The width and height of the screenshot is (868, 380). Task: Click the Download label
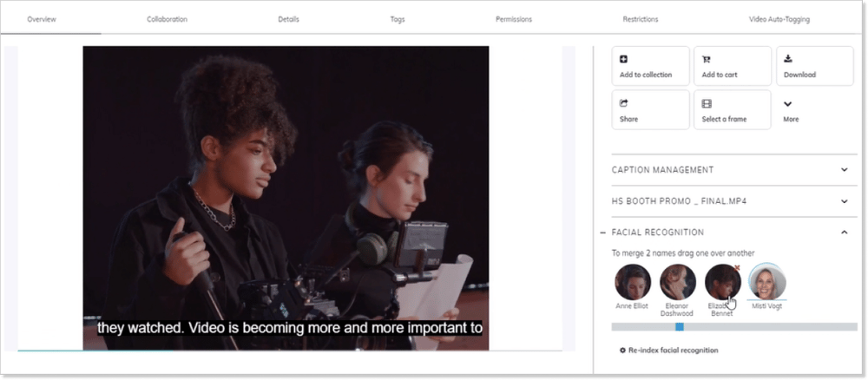point(800,75)
